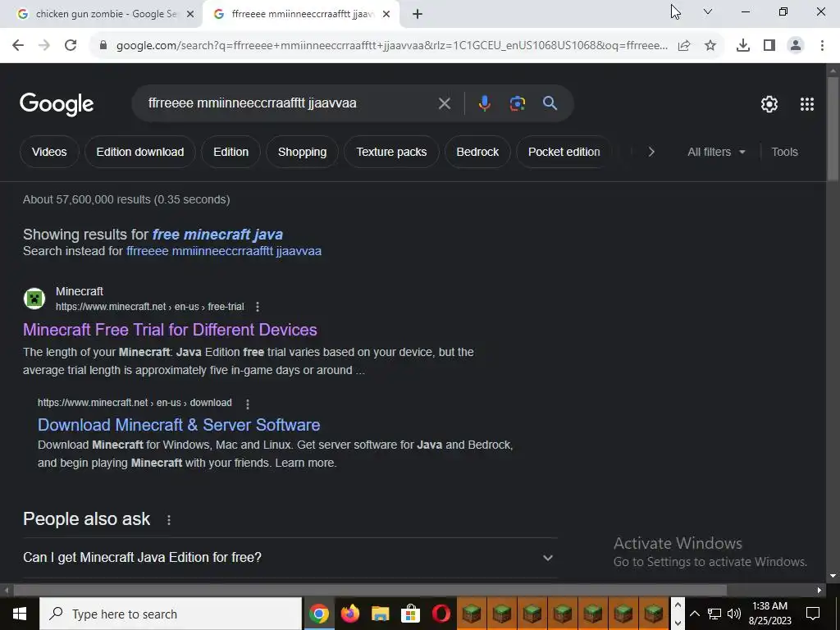Open Firefox from the taskbar

[349, 614]
